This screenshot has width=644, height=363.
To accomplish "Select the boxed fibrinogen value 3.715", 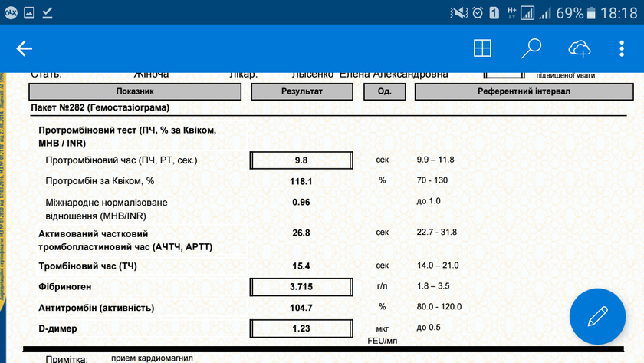I will pyautogui.click(x=301, y=287).
